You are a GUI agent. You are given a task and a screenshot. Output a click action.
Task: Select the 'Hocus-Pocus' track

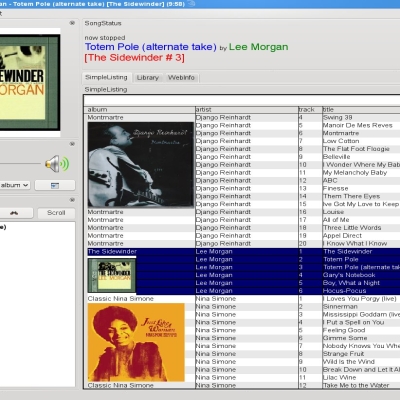point(344,291)
